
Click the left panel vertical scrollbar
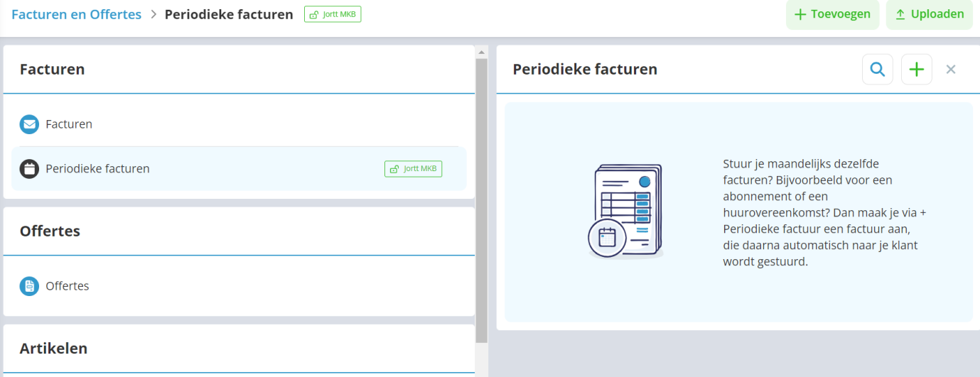(481, 199)
